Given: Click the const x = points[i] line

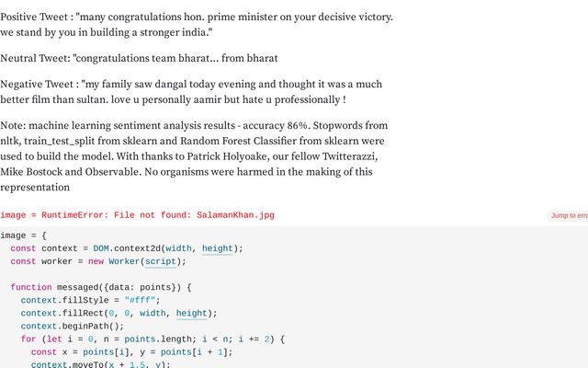Looking at the screenshot, I should [x=132, y=352].
